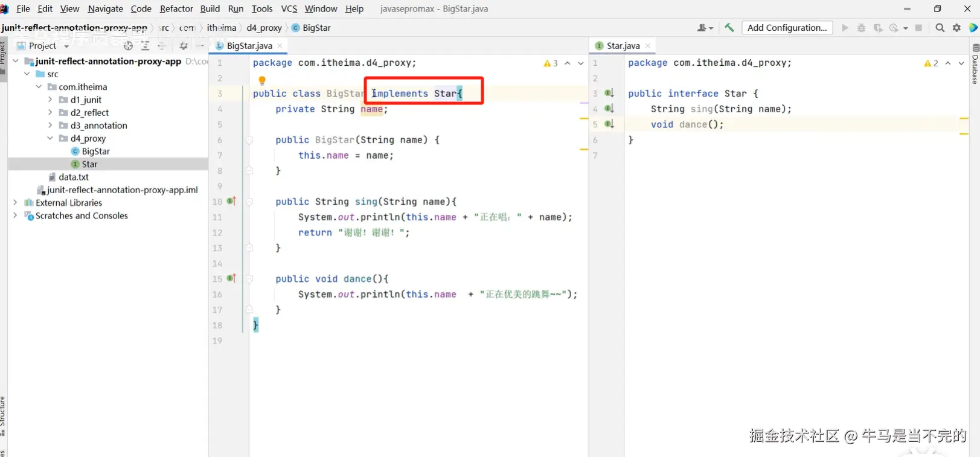Viewport: 980px width, 457px height.
Task: Open Search Everywhere magnifier icon
Action: pyautogui.click(x=940, y=28)
